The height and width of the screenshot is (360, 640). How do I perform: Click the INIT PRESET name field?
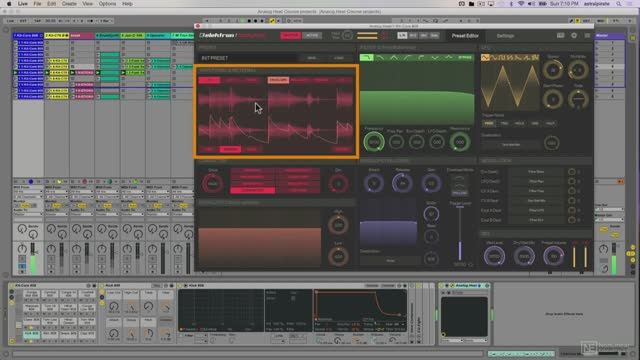coord(248,58)
